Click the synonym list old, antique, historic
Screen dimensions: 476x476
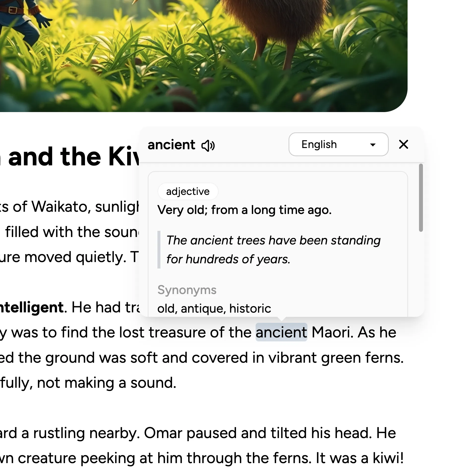pos(214,308)
